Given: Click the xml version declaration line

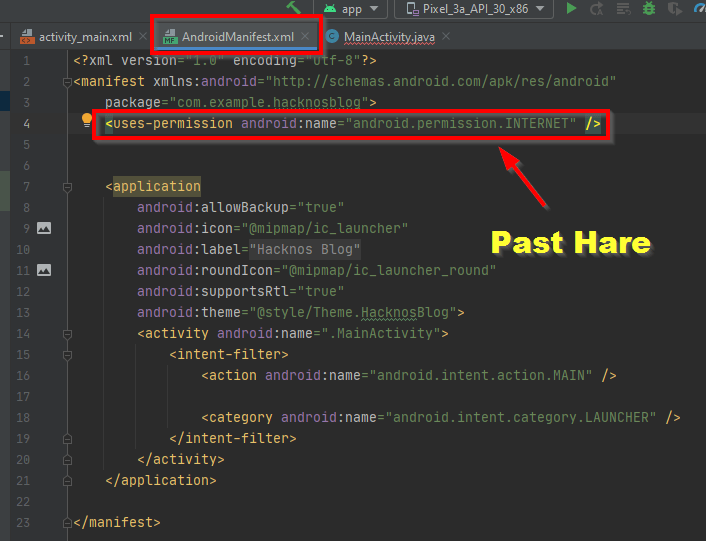Looking at the screenshot, I should [x=225, y=60].
